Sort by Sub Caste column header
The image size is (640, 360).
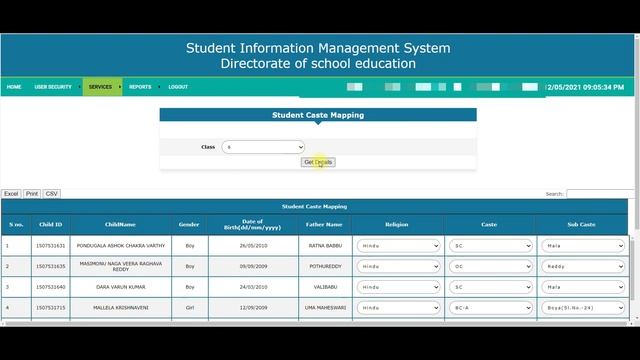582,224
